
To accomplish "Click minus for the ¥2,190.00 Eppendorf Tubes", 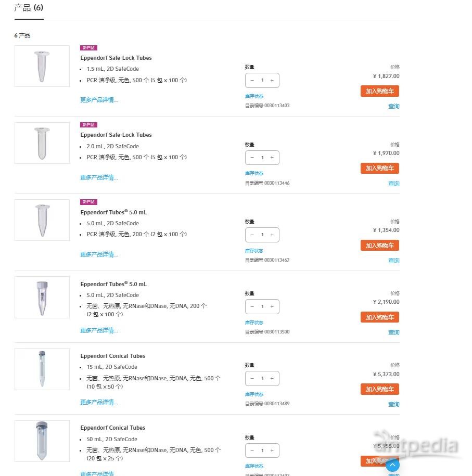I will [x=252, y=306].
